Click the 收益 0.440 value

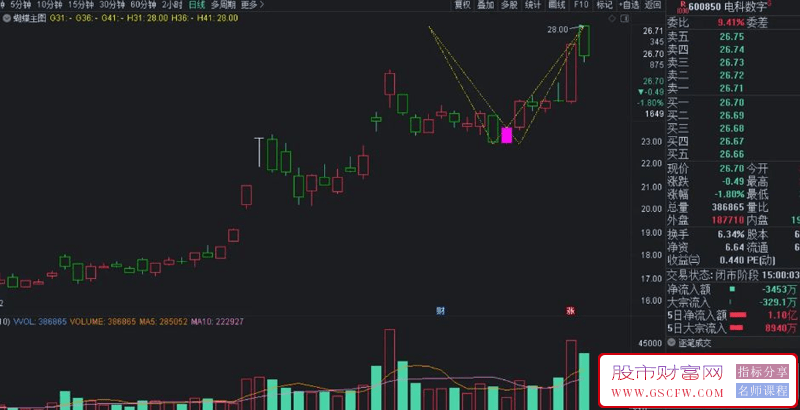coord(730,261)
